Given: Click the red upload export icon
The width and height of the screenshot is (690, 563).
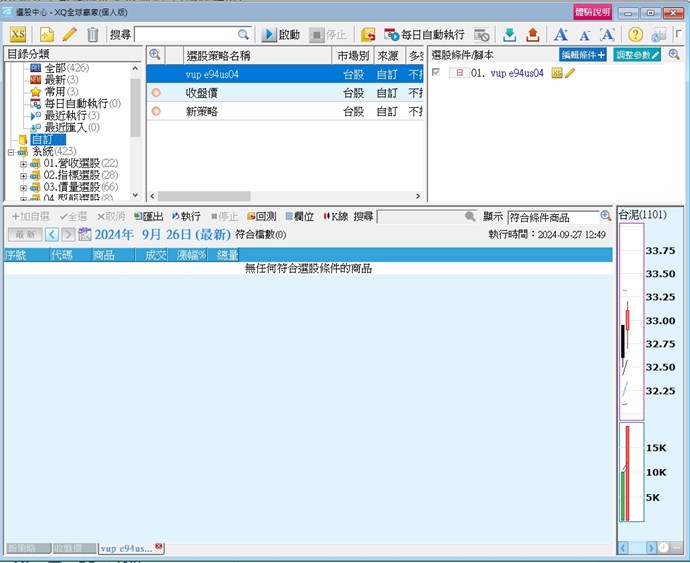Looking at the screenshot, I should (x=532, y=34).
